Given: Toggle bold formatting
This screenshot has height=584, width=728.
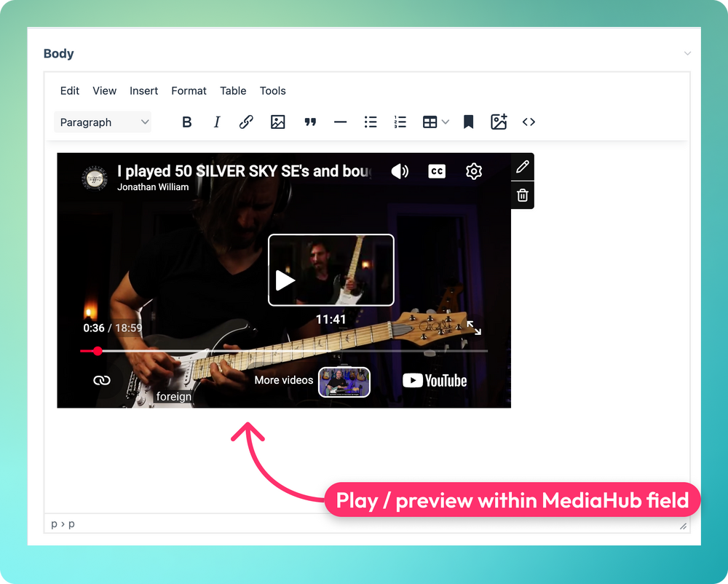Looking at the screenshot, I should point(186,122).
